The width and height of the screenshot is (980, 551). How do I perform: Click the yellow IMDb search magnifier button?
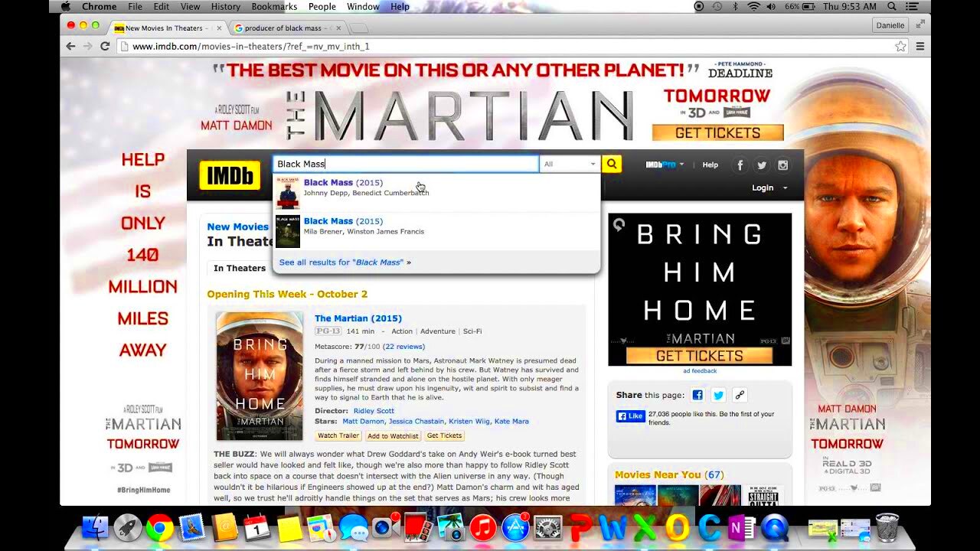click(x=611, y=164)
